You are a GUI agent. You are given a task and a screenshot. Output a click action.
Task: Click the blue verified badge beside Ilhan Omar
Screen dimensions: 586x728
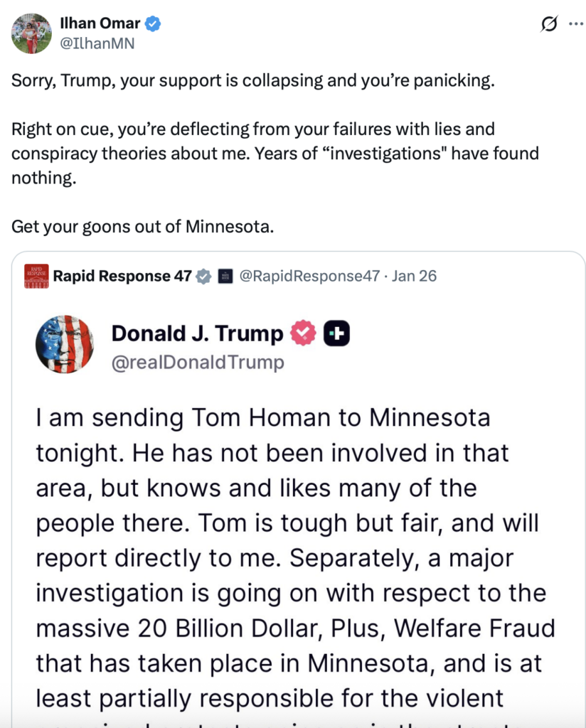tap(153, 23)
